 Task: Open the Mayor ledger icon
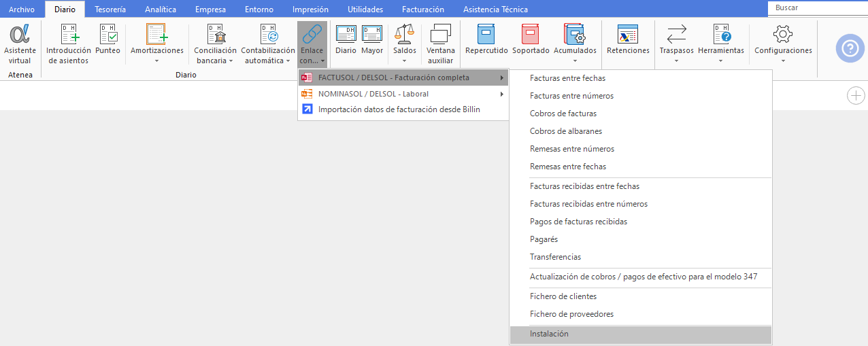click(372, 34)
